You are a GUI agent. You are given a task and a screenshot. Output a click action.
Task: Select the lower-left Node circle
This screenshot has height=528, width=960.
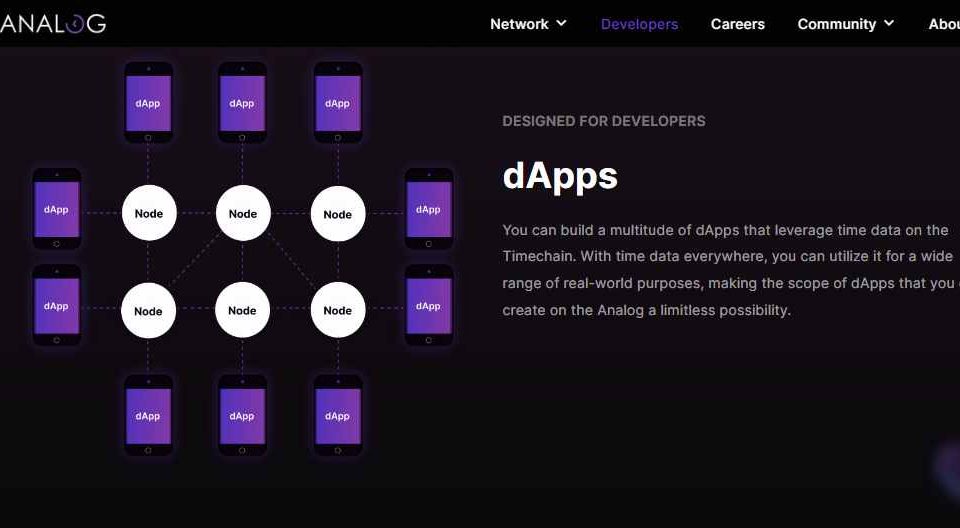[148, 311]
